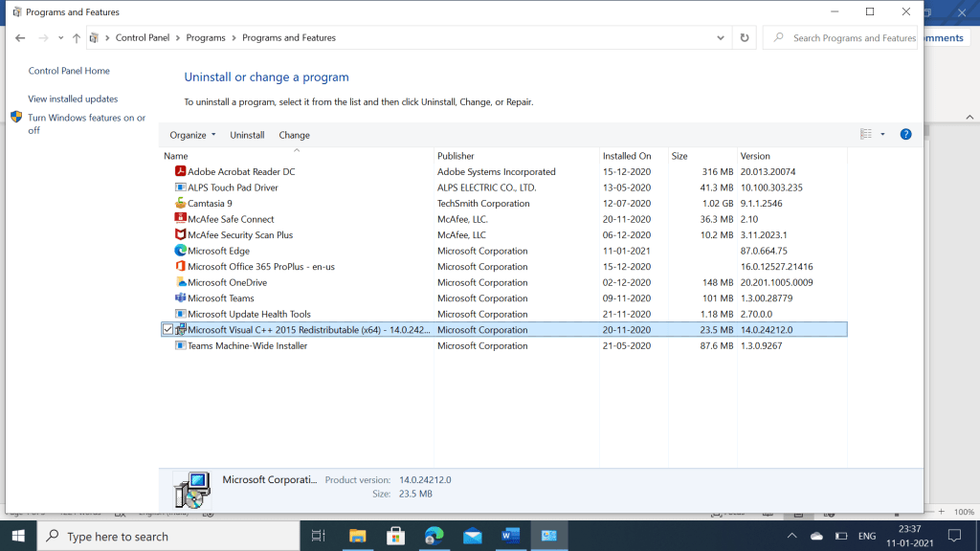Show hidden system tray icons
This screenshot has height=551, width=980.
791,536
